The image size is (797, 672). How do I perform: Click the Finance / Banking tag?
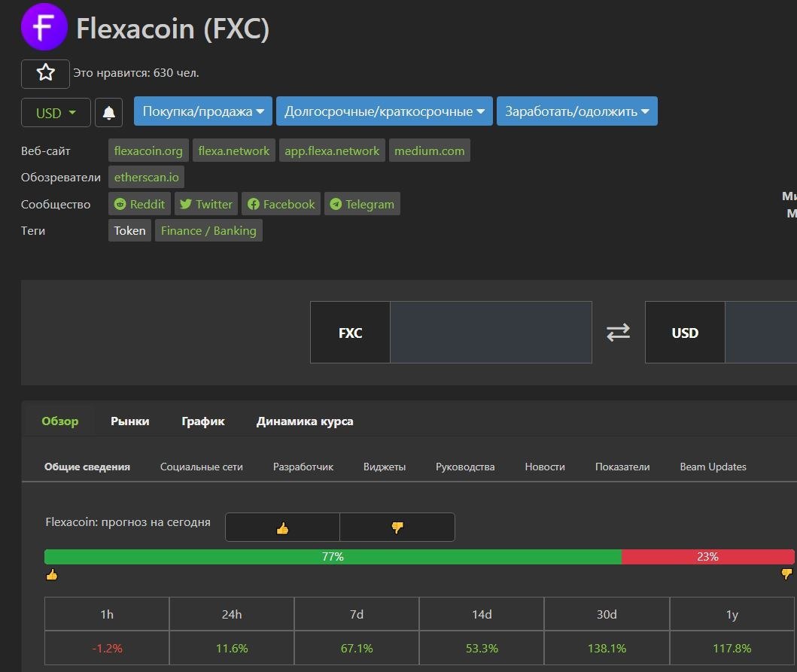tap(208, 230)
